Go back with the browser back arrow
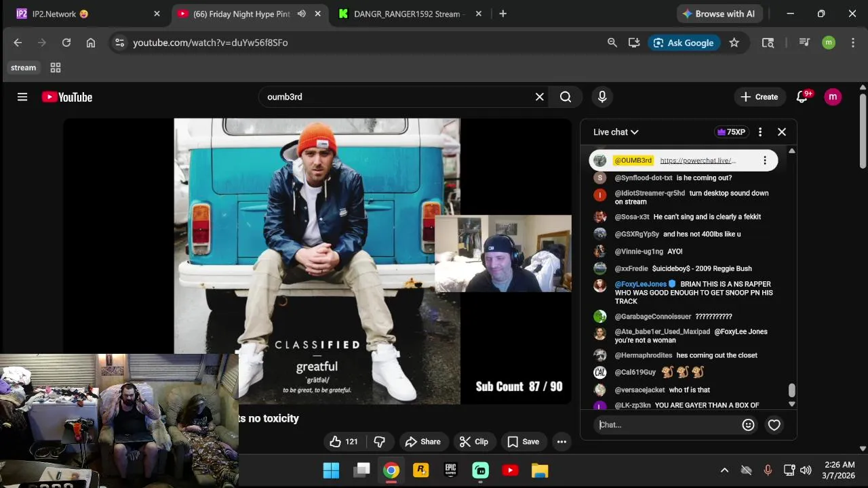The width and height of the screenshot is (868, 488). pyautogui.click(x=18, y=43)
